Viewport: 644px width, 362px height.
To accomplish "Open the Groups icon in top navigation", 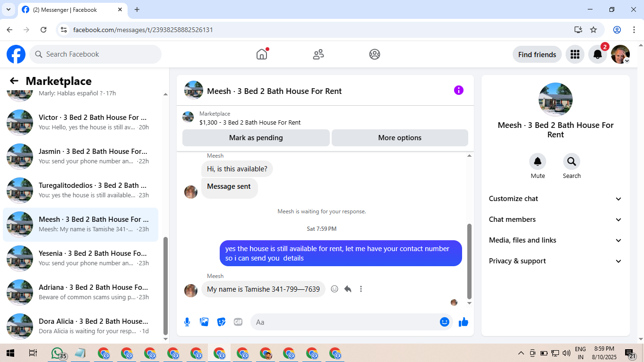I will (x=375, y=54).
